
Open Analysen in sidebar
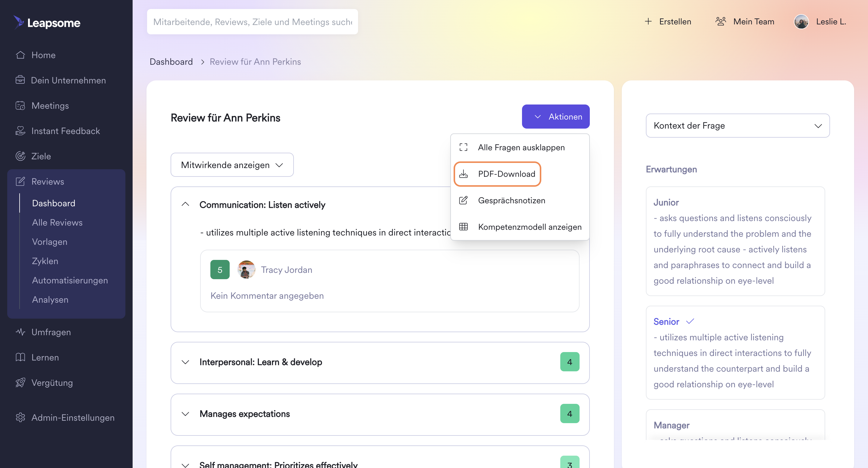[50, 299]
